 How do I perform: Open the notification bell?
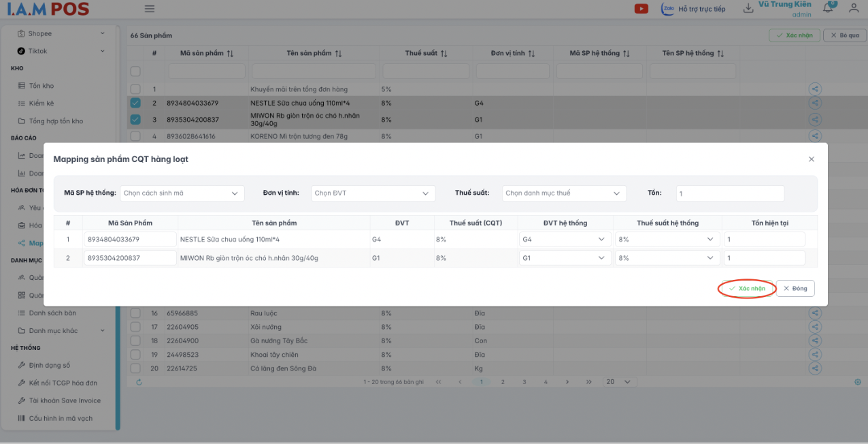pyautogui.click(x=828, y=8)
